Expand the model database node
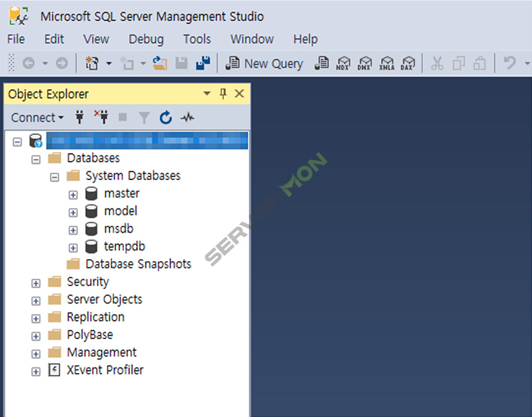This screenshot has height=417, width=532. pyautogui.click(x=73, y=212)
